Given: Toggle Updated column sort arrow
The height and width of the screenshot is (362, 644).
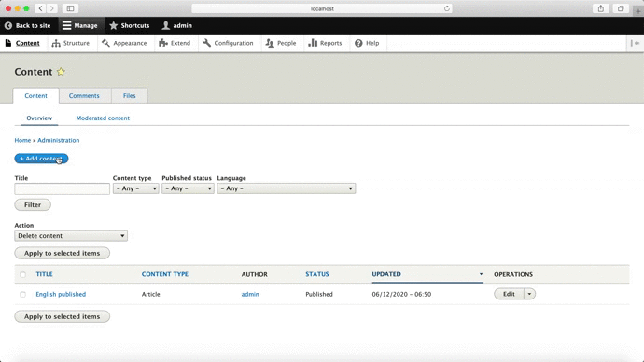Looking at the screenshot, I should [x=481, y=274].
